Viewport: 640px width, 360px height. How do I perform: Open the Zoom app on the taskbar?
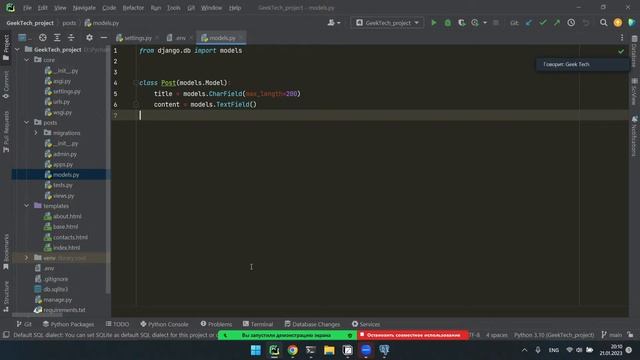[x=366, y=350]
